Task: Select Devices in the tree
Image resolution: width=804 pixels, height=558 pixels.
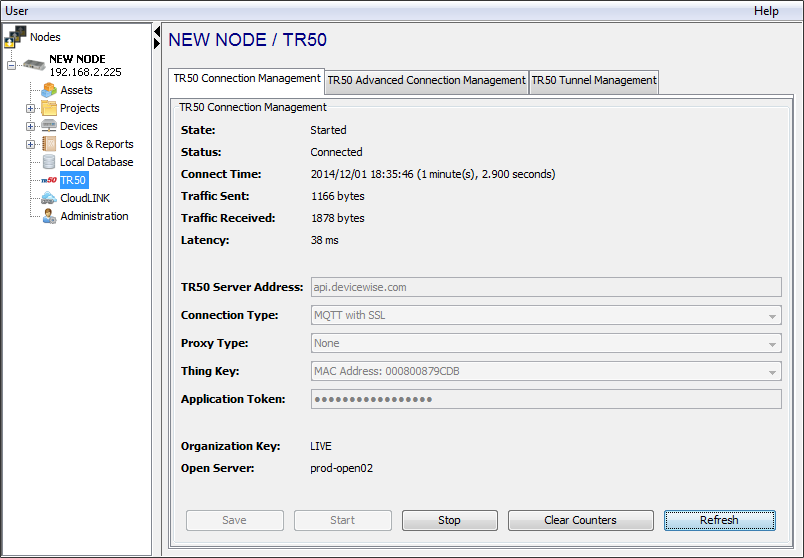Action: click(78, 126)
